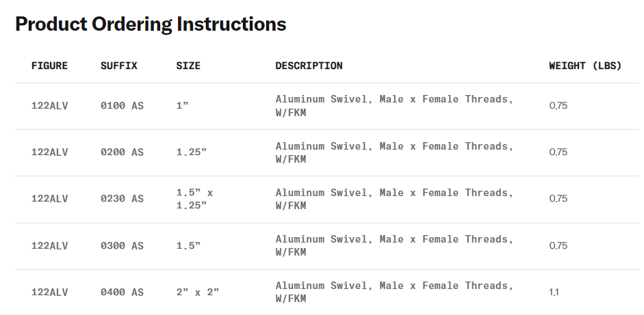Click the 0230 AS suffix cell
The width and height of the screenshot is (644, 315).
click(122, 199)
